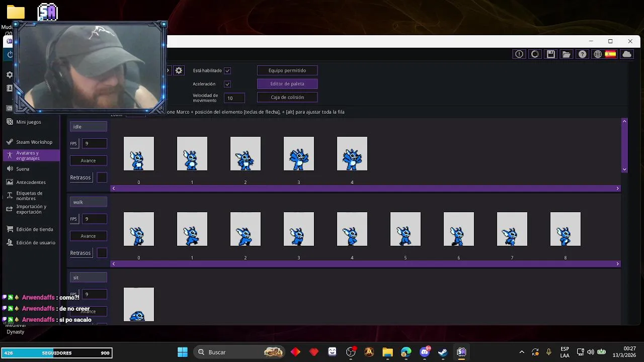
Task: Click the idle row horizontal scrollbar track
Action: click(365, 189)
